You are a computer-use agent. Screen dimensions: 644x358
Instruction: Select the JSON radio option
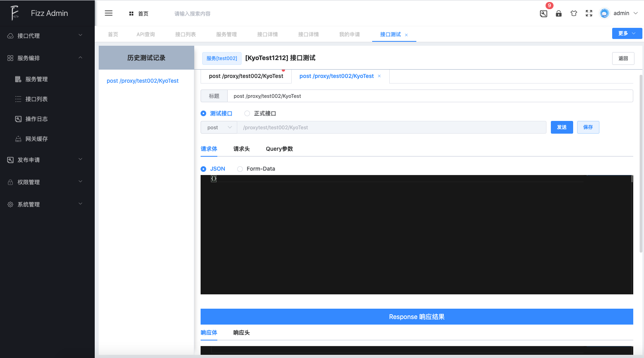coord(203,169)
